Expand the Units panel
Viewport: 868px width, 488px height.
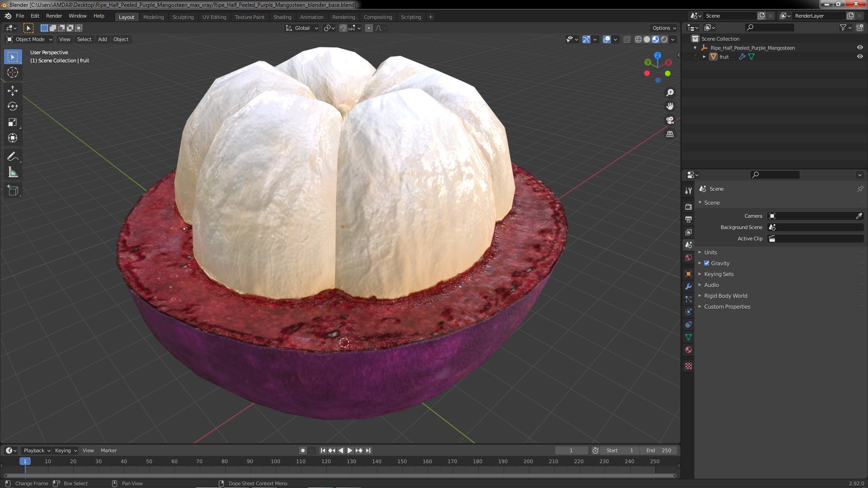point(710,252)
